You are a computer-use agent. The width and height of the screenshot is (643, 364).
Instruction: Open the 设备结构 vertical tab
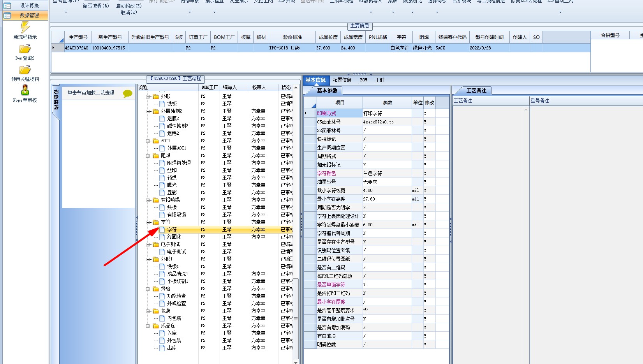tap(56, 100)
